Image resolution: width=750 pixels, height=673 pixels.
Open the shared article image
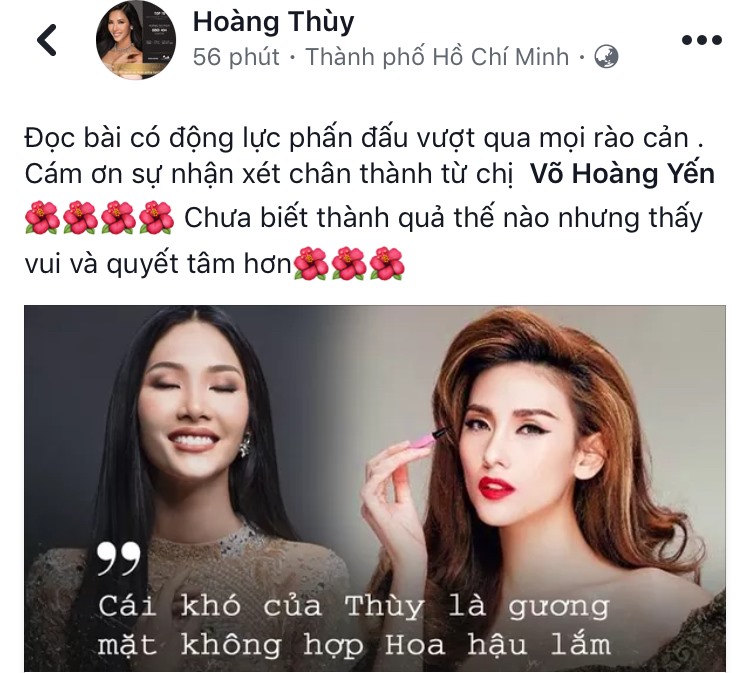(375, 488)
